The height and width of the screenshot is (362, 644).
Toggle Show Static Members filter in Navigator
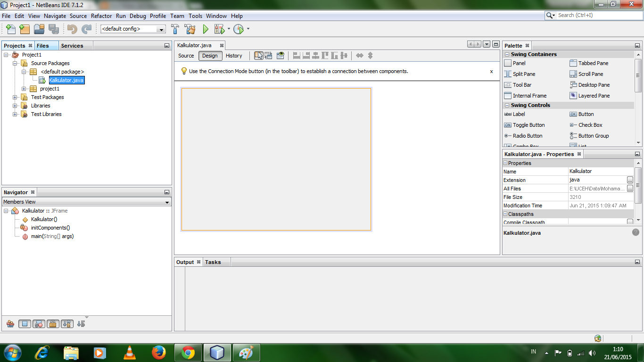(39, 324)
